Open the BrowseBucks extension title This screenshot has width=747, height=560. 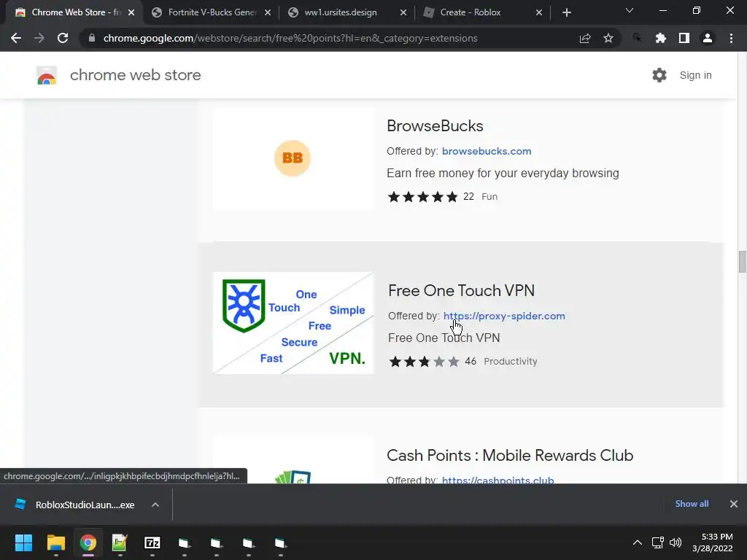[x=435, y=125]
